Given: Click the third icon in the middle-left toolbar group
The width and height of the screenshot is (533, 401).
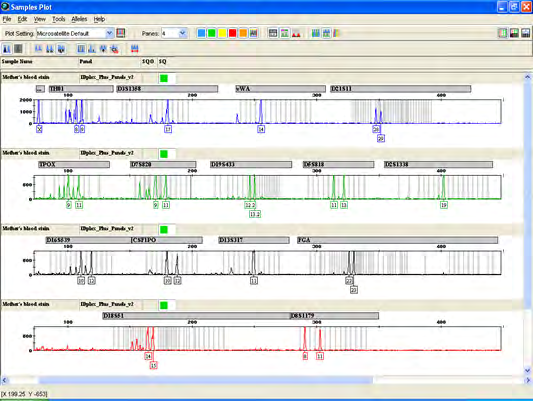Looking at the screenshot, I should click(61, 49).
